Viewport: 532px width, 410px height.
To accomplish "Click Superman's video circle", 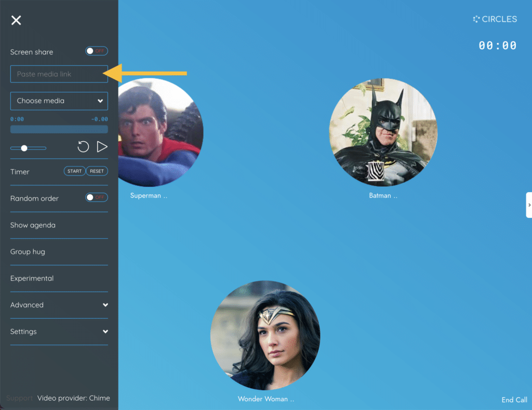I will [161, 132].
